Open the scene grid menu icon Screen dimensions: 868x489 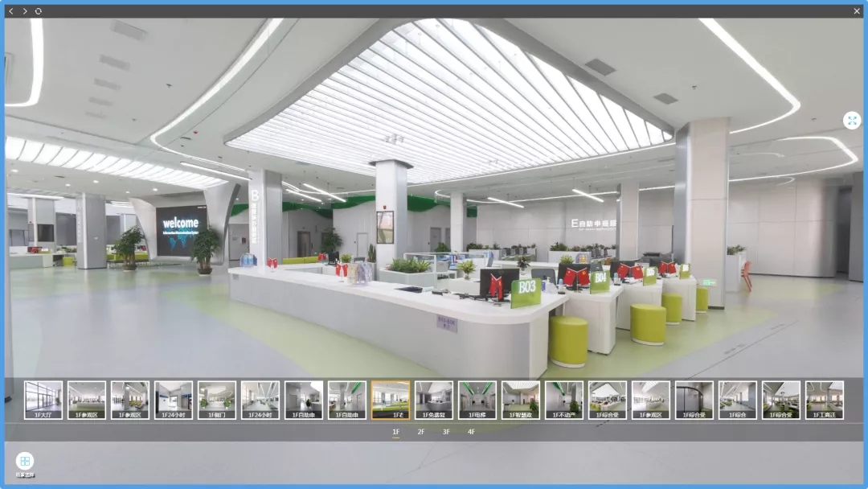click(25, 462)
